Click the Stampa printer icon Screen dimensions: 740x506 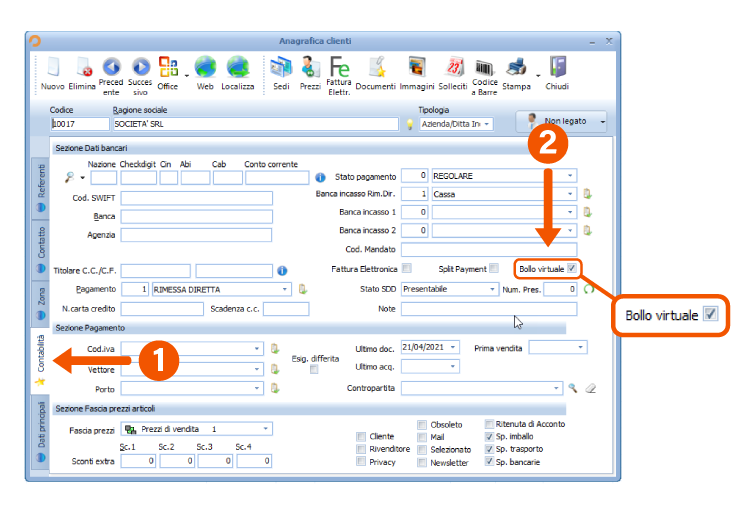click(516, 67)
